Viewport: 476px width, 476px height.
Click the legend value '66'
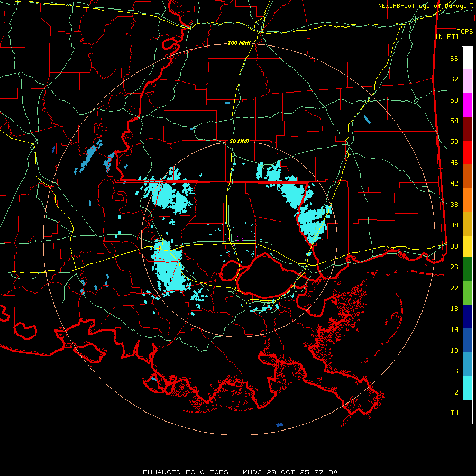pyautogui.click(x=454, y=59)
